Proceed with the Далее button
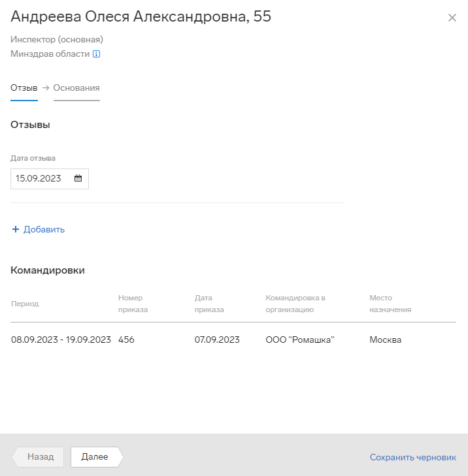The image size is (468, 476). [97, 456]
